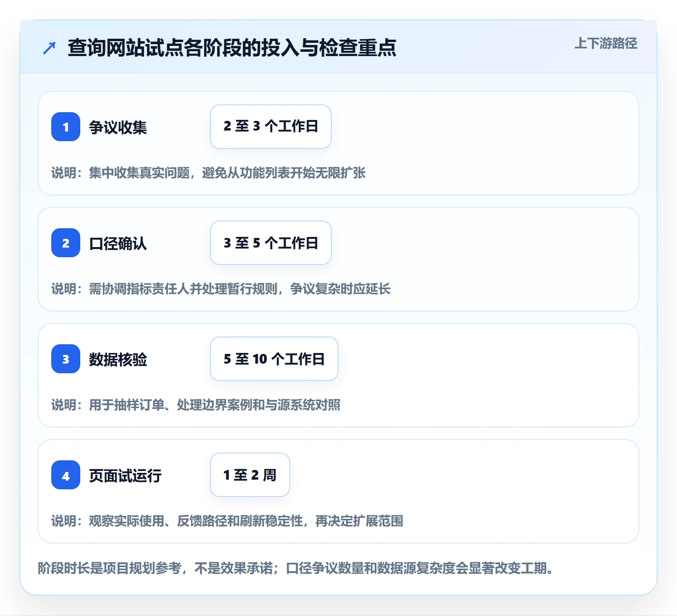
Task: Click the heading 查询网站试点各阶段的投入与检查重点
Action: click(x=232, y=47)
